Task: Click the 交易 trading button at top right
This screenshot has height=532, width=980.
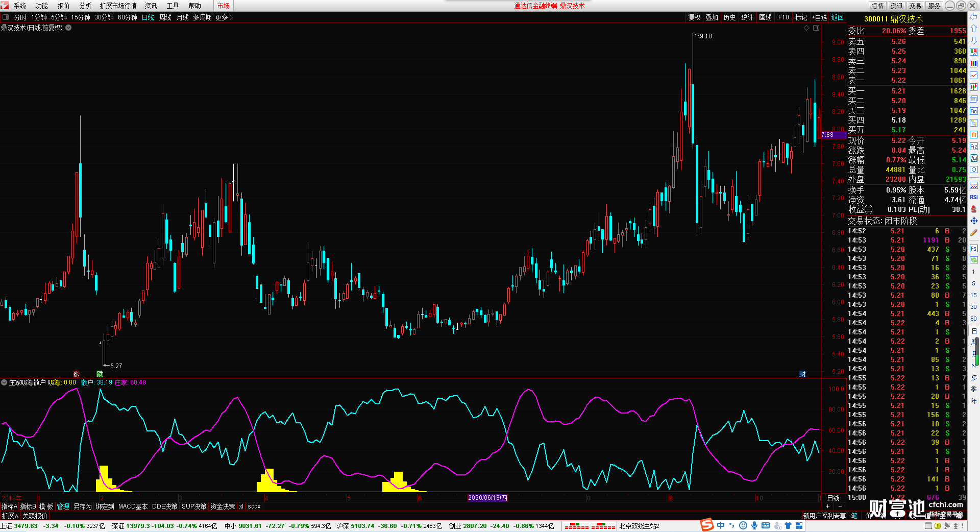Action: [915, 6]
